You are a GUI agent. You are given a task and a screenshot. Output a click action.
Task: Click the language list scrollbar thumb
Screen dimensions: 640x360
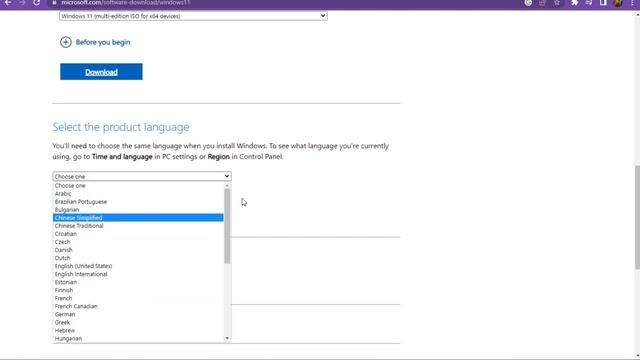(227, 226)
